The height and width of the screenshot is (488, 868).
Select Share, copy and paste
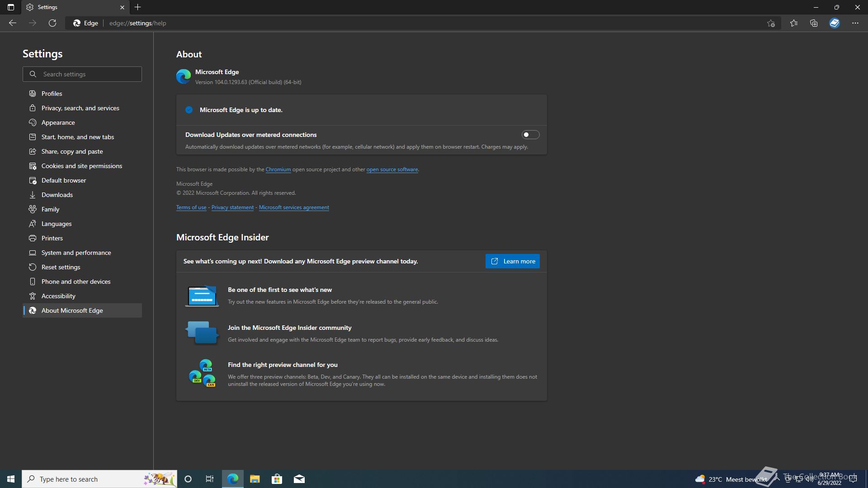click(82, 151)
